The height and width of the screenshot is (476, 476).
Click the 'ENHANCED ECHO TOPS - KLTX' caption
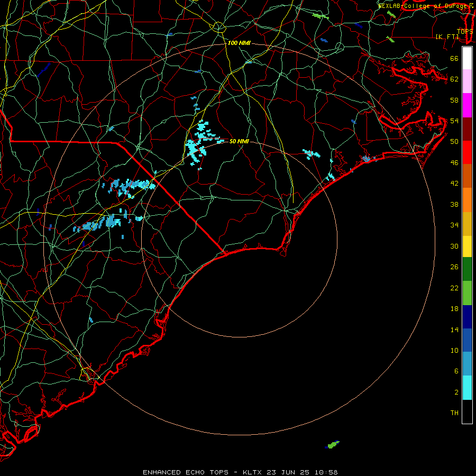point(203,472)
